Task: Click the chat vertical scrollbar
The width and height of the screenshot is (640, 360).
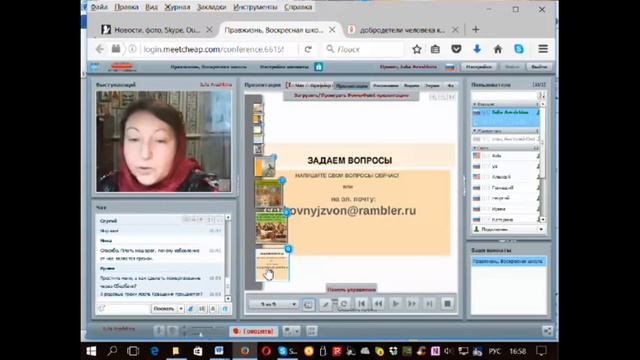Action: 228,258
